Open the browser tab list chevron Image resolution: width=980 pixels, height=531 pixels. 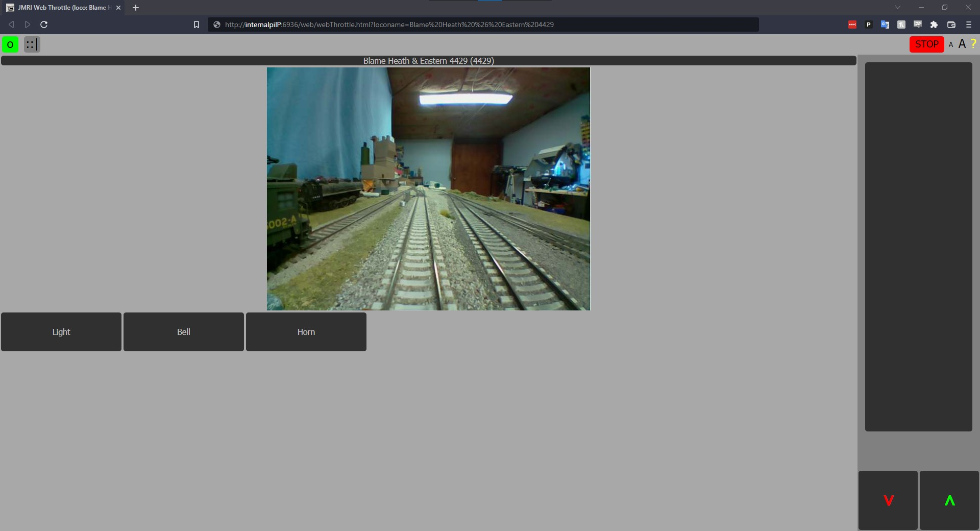tap(897, 7)
